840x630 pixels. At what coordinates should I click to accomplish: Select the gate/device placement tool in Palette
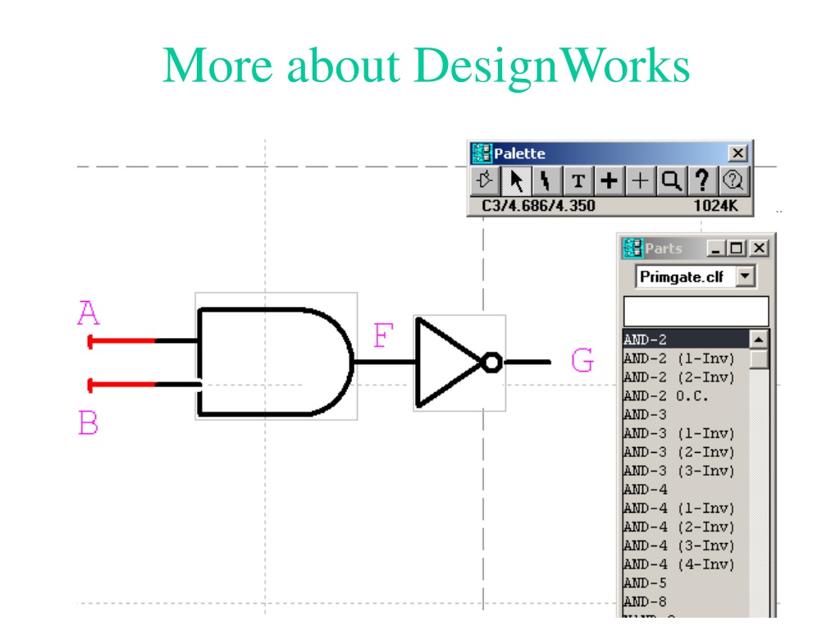[x=486, y=180]
